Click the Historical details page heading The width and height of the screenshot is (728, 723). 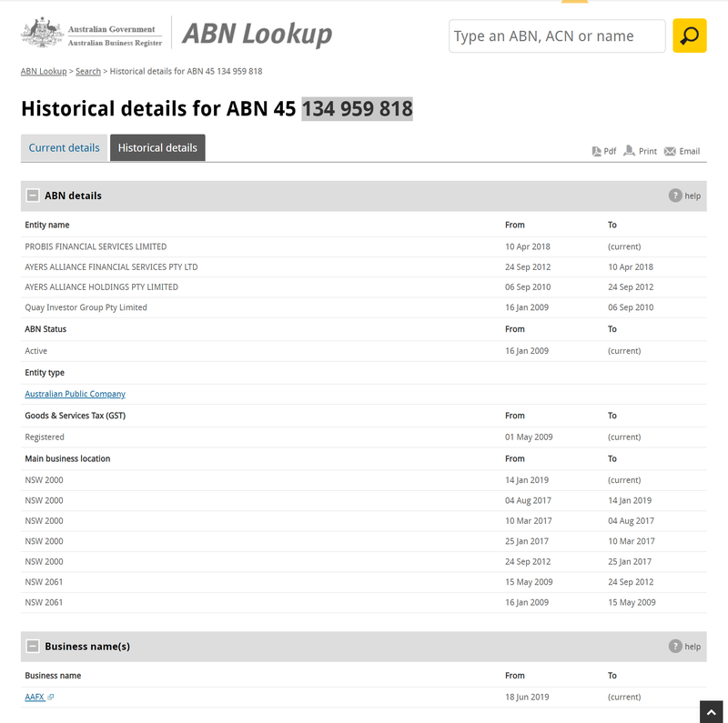point(217,109)
